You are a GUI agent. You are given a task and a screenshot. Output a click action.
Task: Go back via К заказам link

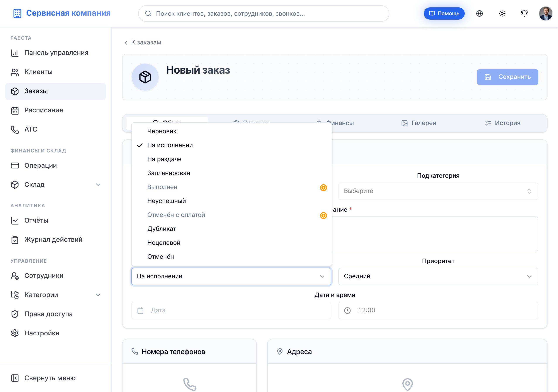pyautogui.click(x=143, y=42)
